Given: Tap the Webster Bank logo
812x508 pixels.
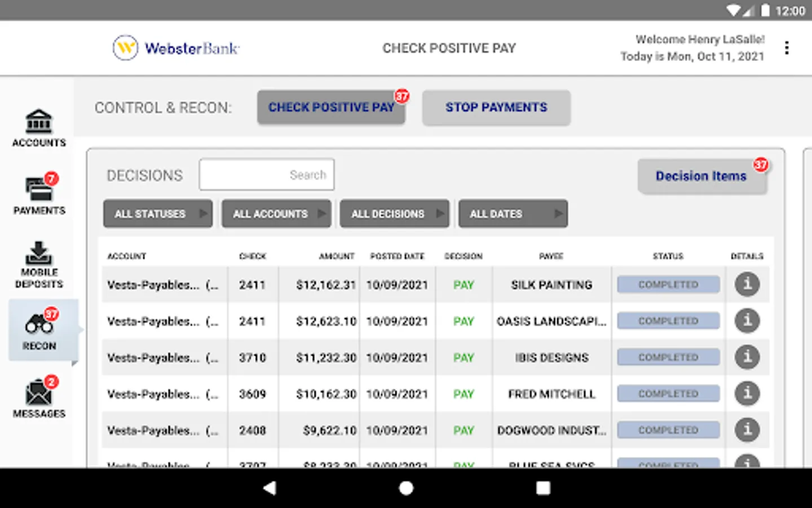Looking at the screenshot, I should [176, 48].
